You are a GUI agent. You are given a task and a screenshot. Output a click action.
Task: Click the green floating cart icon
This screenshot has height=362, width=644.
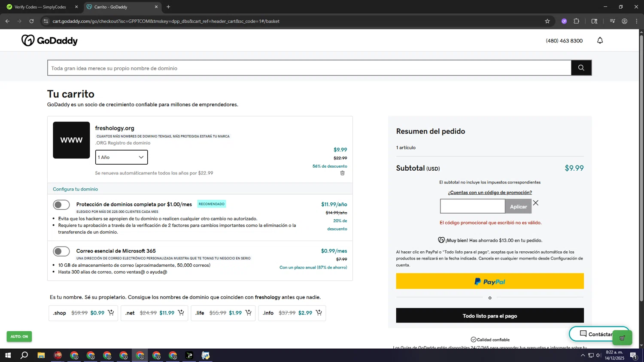pos(622,338)
